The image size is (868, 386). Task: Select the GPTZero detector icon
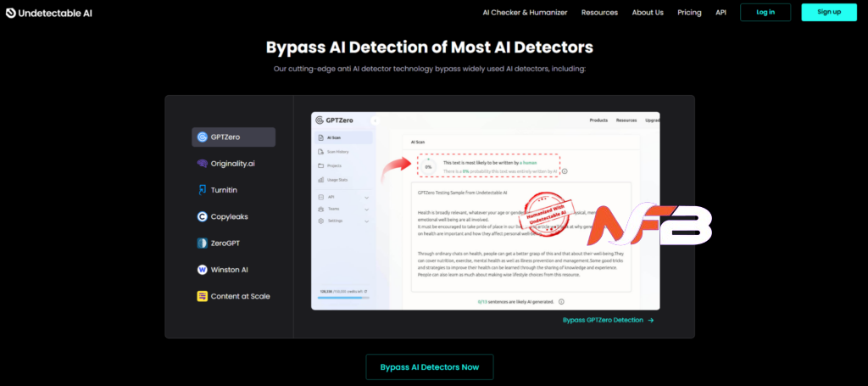203,137
